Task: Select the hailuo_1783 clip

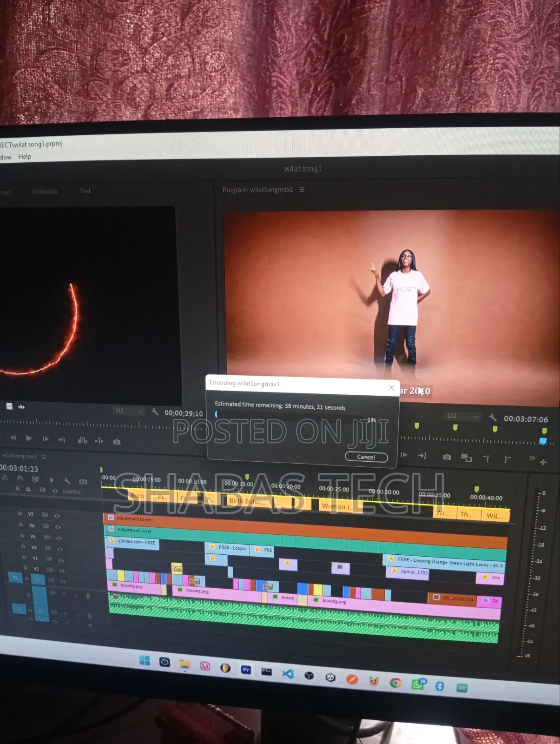Action: point(408,572)
